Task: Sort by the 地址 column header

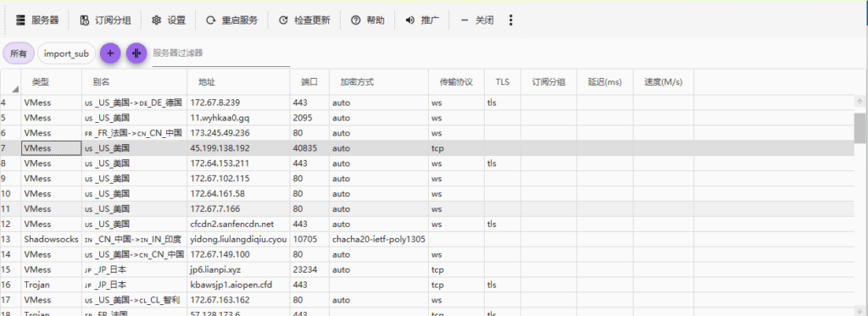Action: tap(238, 82)
